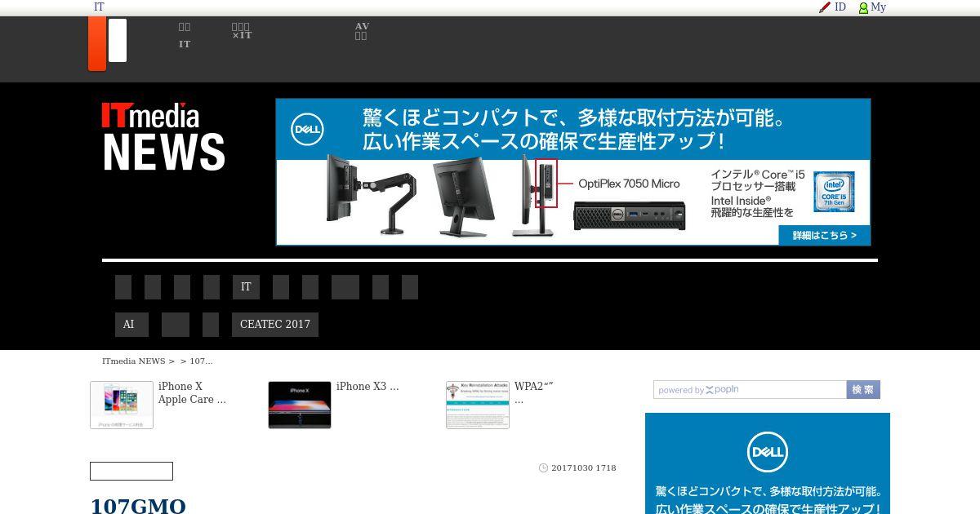This screenshot has height=514, width=980.
Task: Click the 107GMO article headline
Action: pyautogui.click(x=138, y=506)
